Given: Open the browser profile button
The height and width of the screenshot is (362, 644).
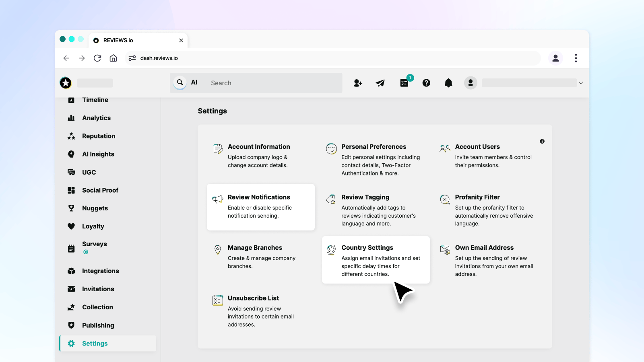Looking at the screenshot, I should click(x=555, y=58).
